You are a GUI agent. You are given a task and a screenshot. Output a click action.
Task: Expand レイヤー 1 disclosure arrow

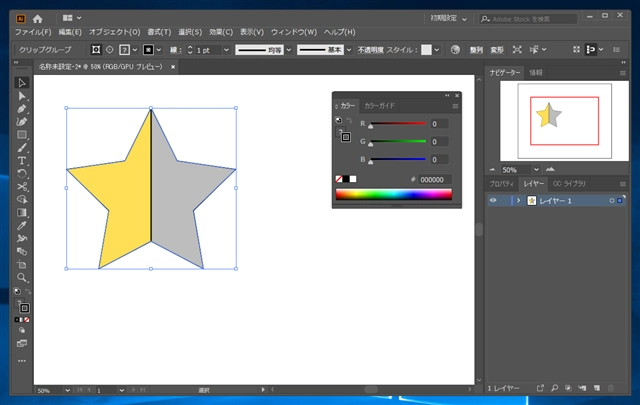click(x=518, y=200)
